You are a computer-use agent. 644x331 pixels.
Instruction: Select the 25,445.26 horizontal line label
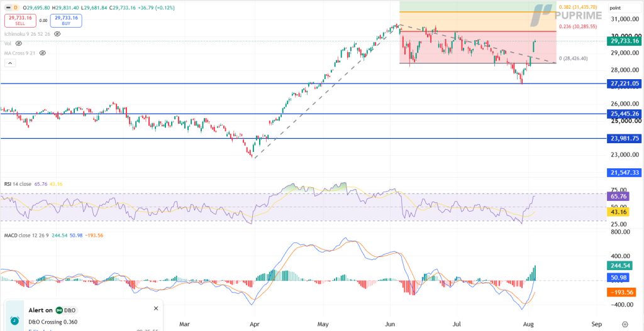point(623,114)
